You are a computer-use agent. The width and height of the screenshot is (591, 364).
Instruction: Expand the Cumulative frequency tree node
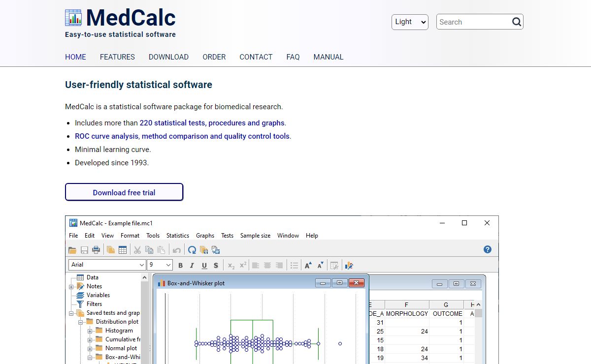coord(90,339)
